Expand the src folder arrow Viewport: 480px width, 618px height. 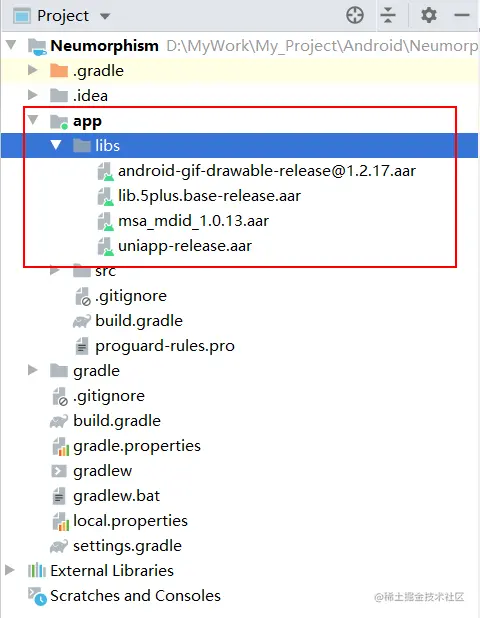click(55, 271)
